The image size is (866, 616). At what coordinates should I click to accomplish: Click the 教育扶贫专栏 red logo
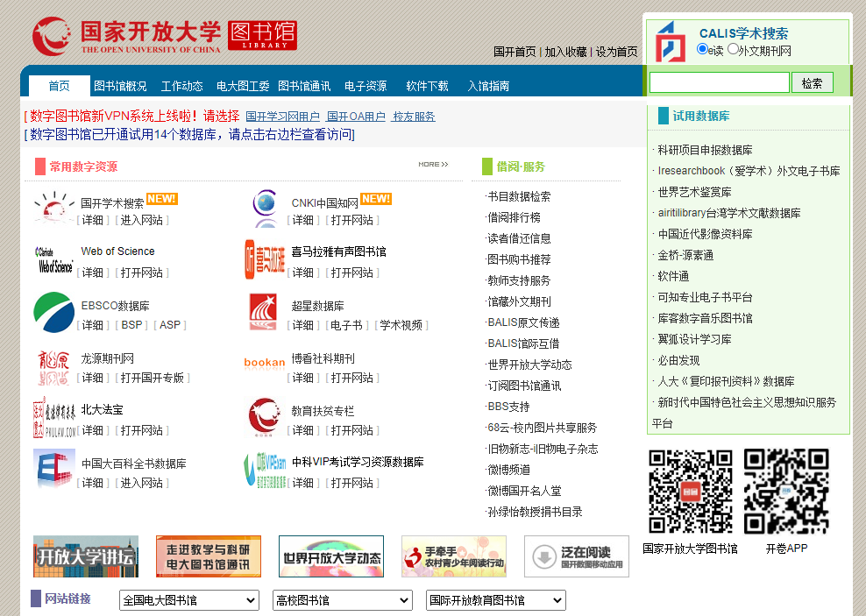265,417
